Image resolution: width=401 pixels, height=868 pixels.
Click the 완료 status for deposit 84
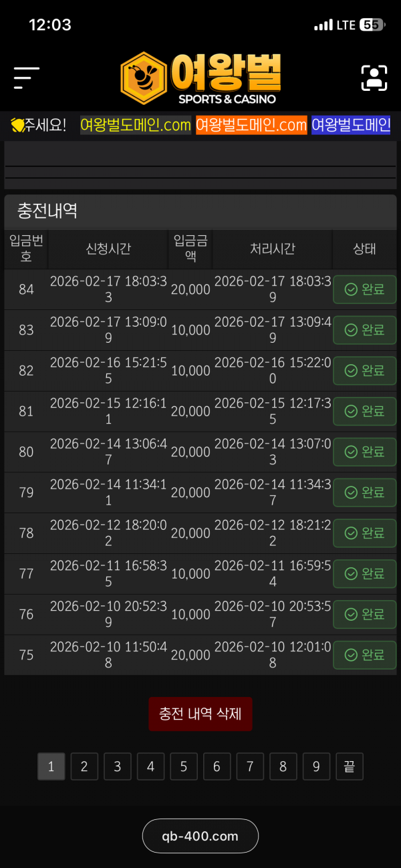coord(364,289)
